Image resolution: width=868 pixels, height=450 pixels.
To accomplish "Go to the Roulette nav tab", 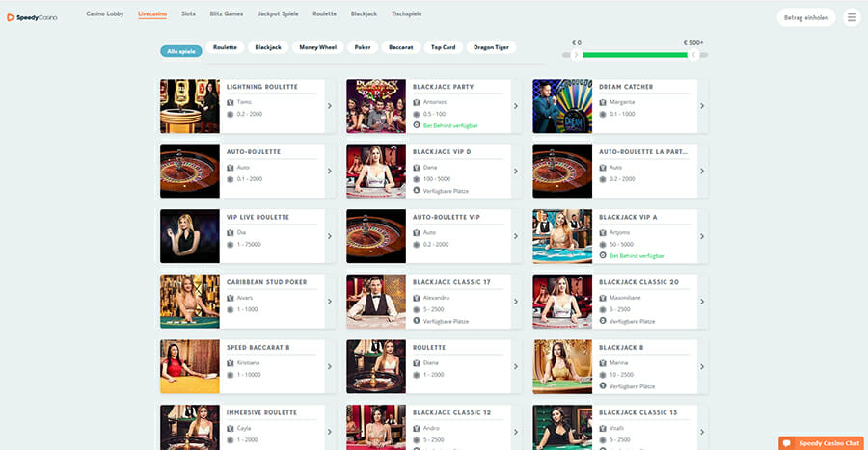I will coord(324,13).
